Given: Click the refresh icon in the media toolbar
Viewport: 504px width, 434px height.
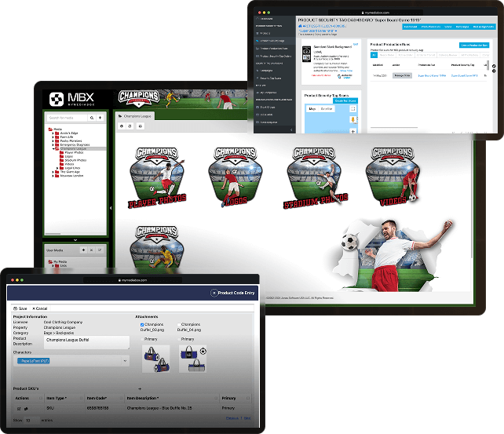Looking at the screenshot, I should point(130,126).
